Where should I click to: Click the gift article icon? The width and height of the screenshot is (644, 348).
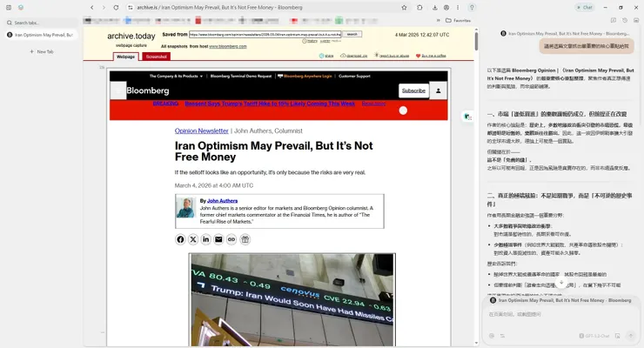tap(245, 239)
